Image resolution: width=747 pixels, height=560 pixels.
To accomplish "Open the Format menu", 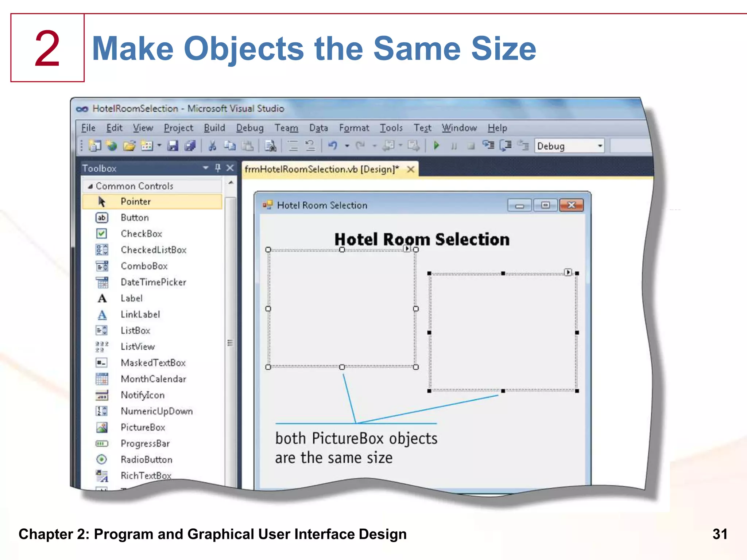I will [x=354, y=128].
